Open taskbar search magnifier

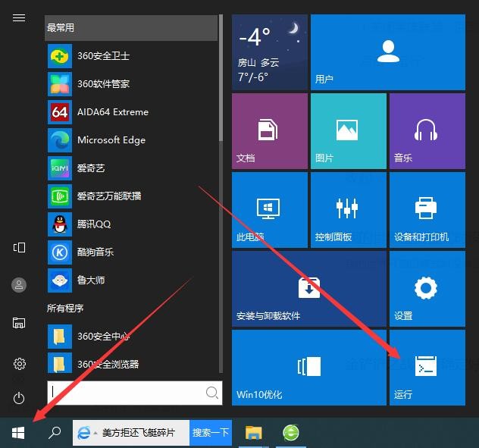(55, 433)
